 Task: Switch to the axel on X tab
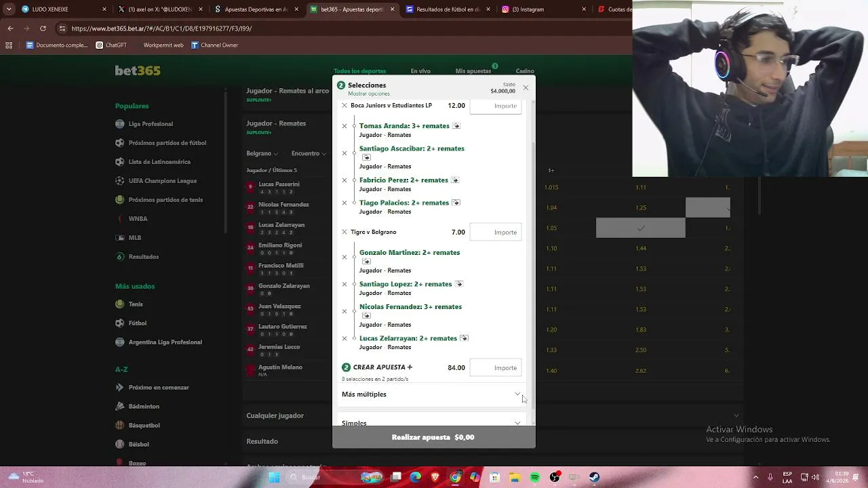coord(160,9)
